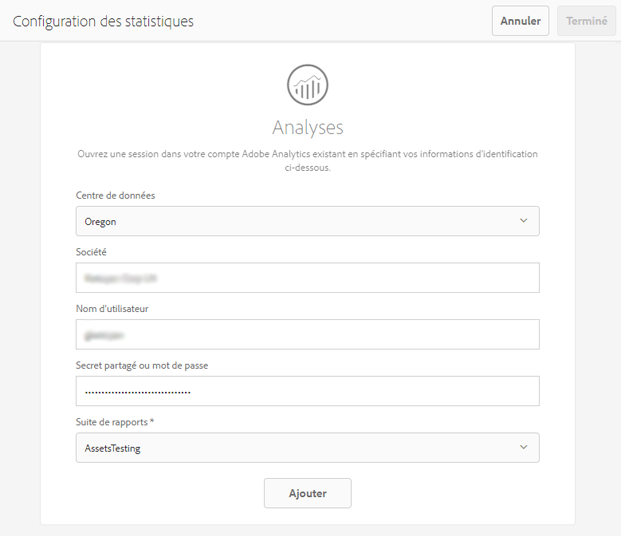The width and height of the screenshot is (621, 536).
Task: Click the Adobe Analytics chart icon
Action: pyautogui.click(x=307, y=85)
